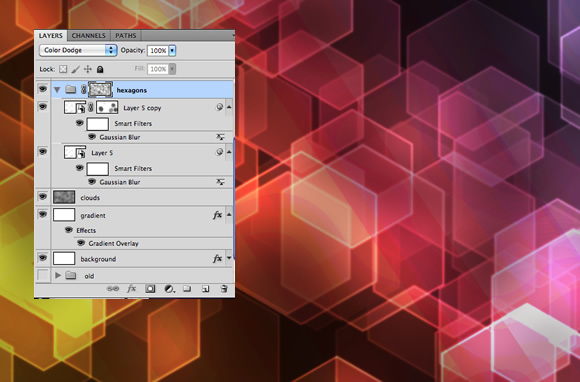Select the hexagons group name
Viewport: 580px width, 382px height.
[x=132, y=90]
